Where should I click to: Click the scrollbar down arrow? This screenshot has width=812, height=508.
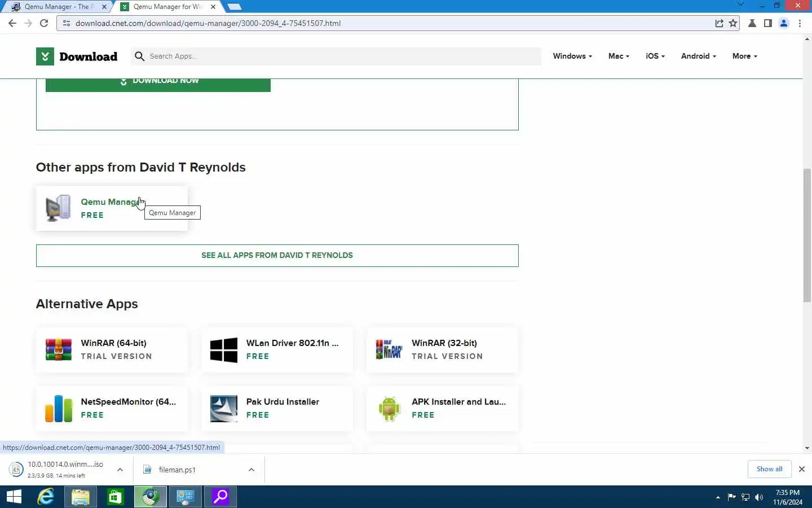click(x=807, y=448)
